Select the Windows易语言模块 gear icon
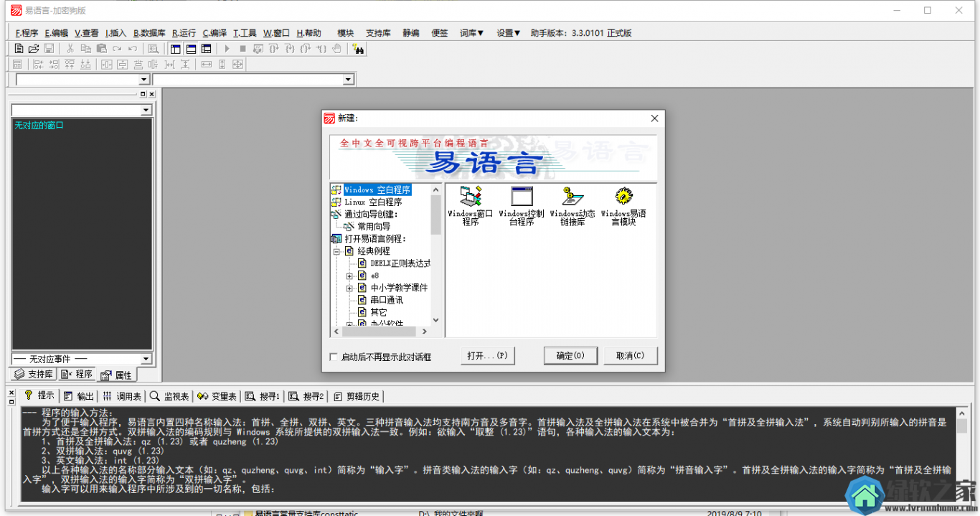Image resolution: width=980 pixels, height=516 pixels. pos(623,197)
